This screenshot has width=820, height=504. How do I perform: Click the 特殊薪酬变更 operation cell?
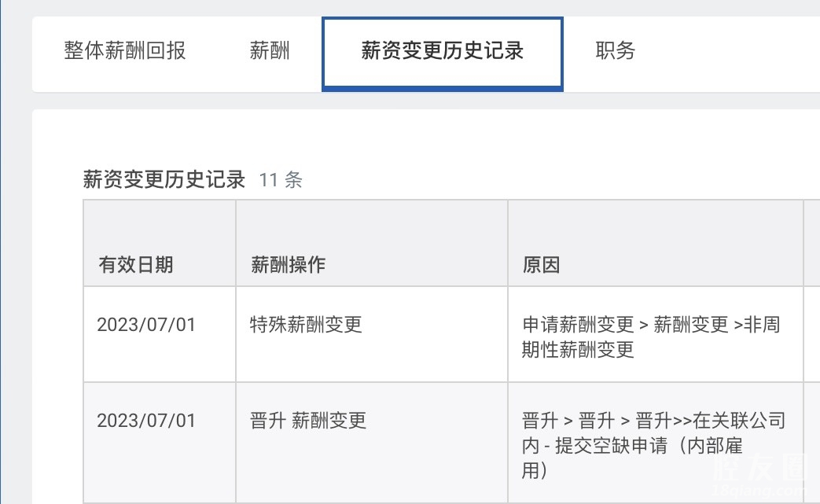(x=306, y=325)
